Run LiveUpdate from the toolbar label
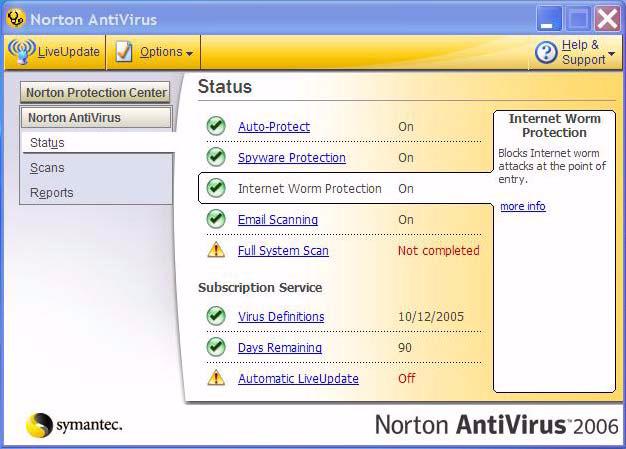Screen dimensions: 626x449 69,52
